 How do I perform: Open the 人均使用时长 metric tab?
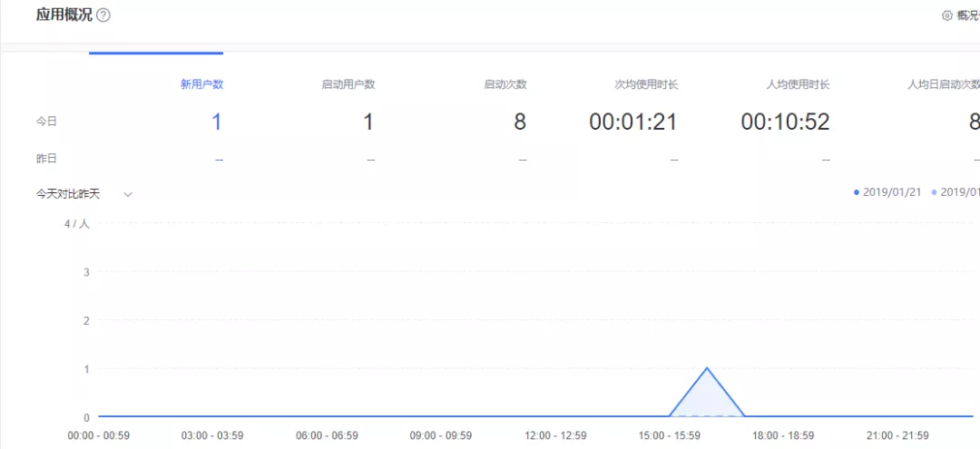coord(799,84)
